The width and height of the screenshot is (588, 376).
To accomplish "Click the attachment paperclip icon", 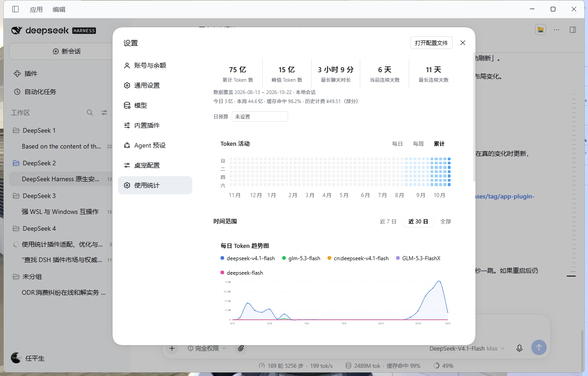I will coord(241,348).
